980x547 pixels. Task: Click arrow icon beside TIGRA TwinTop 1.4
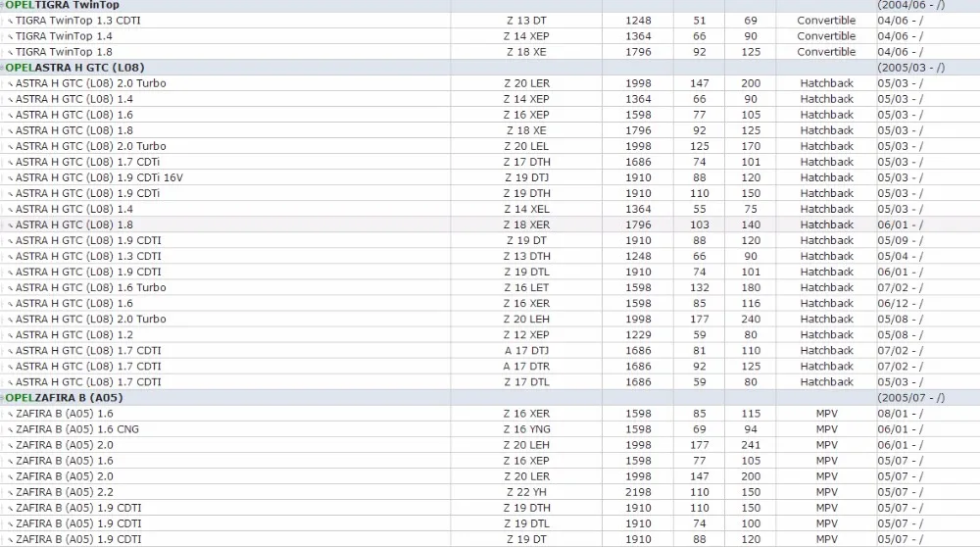[10, 37]
